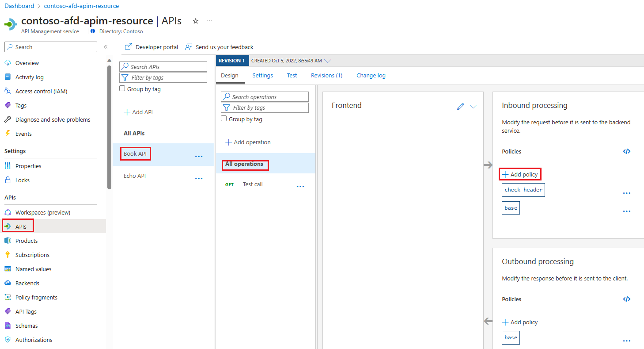Open the check-header policy options menu

[x=627, y=192]
